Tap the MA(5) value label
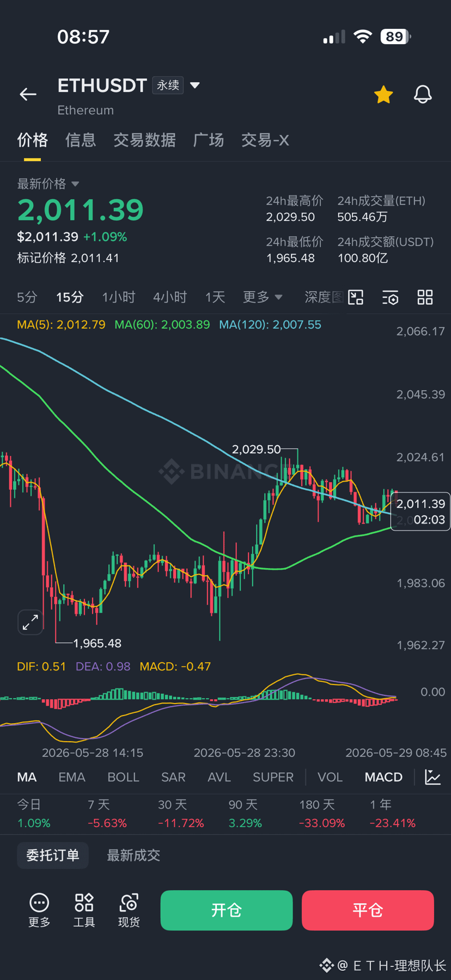 tap(61, 325)
